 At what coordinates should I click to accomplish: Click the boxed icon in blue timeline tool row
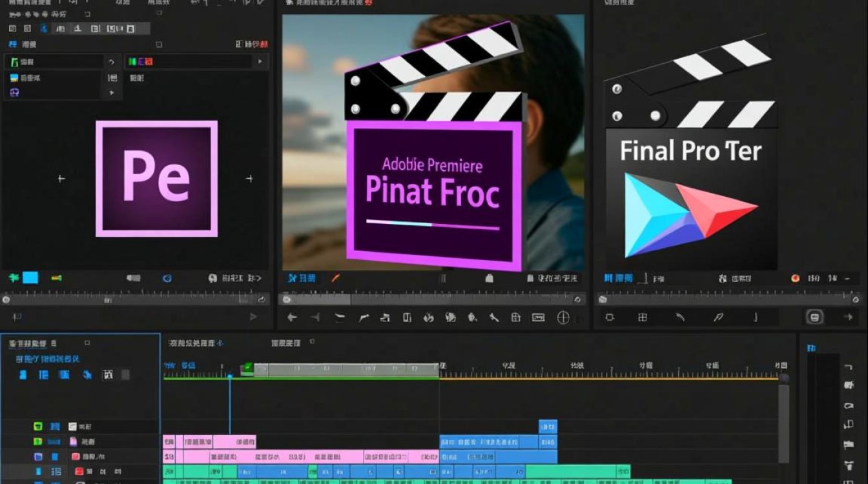coord(108,375)
